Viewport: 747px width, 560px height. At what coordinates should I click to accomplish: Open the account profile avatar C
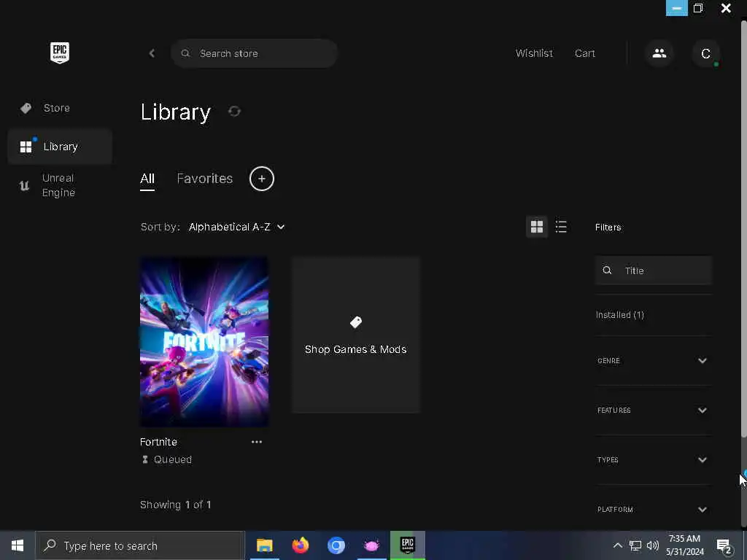point(705,53)
